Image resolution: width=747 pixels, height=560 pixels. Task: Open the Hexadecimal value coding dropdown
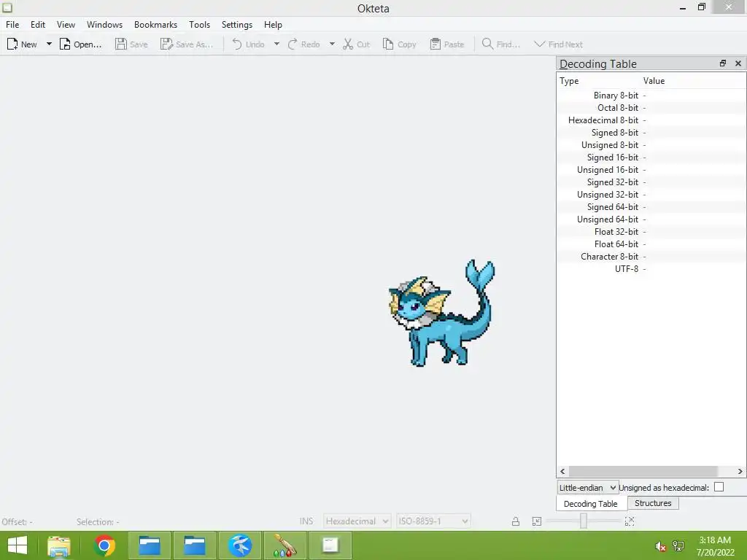pyautogui.click(x=357, y=521)
